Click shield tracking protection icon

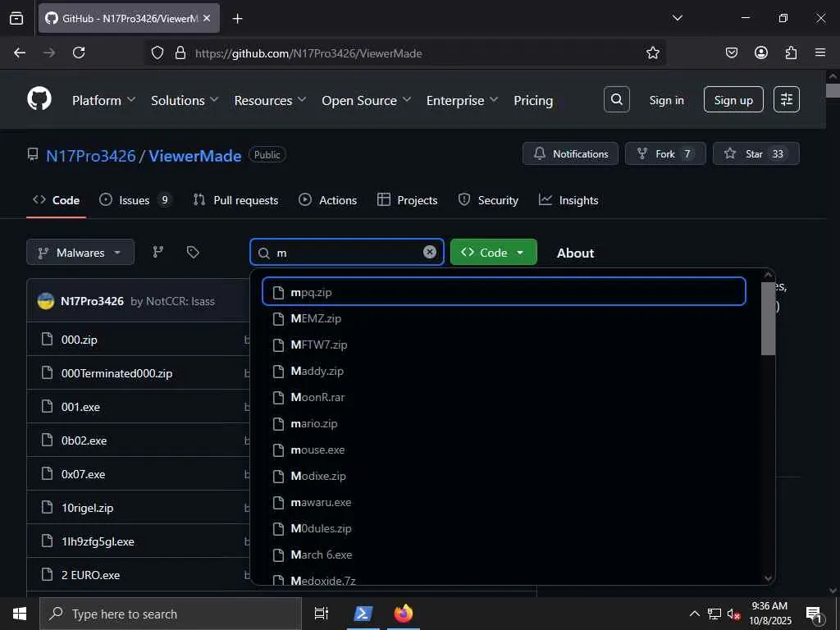tap(157, 52)
